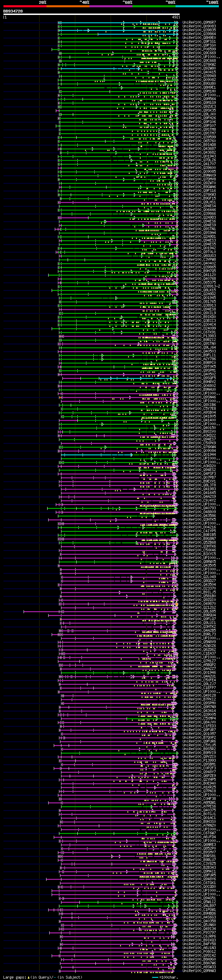Click the query end position label 492
222x980 pixels.
(175, 17)
